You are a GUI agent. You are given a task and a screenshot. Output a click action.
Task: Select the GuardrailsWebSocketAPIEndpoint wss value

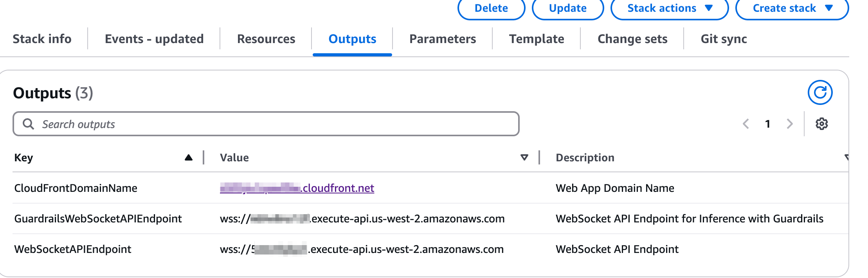pyautogui.click(x=362, y=218)
